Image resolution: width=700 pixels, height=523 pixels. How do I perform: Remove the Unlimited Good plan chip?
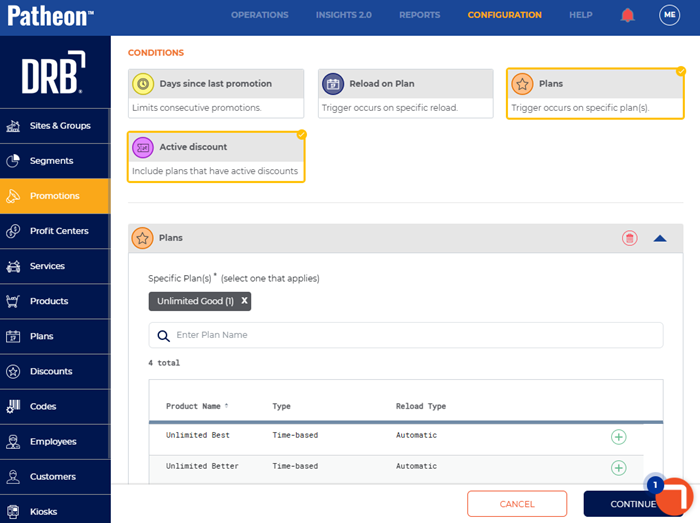pos(244,301)
